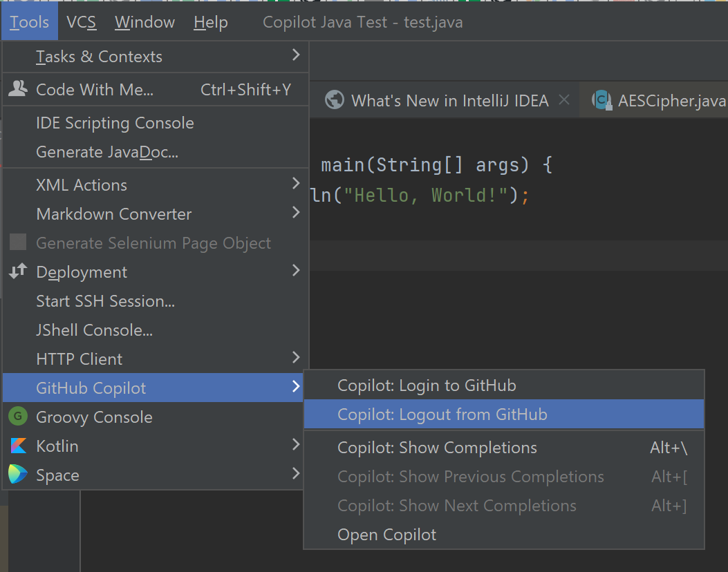This screenshot has width=728, height=572.
Task: Expand GitHub Copilot submenu arrow
Action: [x=296, y=386]
